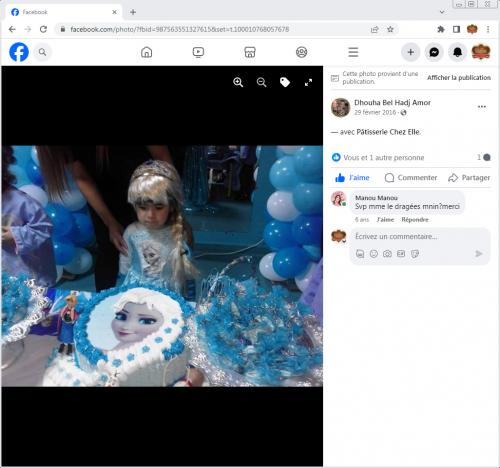Viewport: 500px width, 468px height.
Task: Open the sticker picker in comment box
Action: pyautogui.click(x=414, y=254)
